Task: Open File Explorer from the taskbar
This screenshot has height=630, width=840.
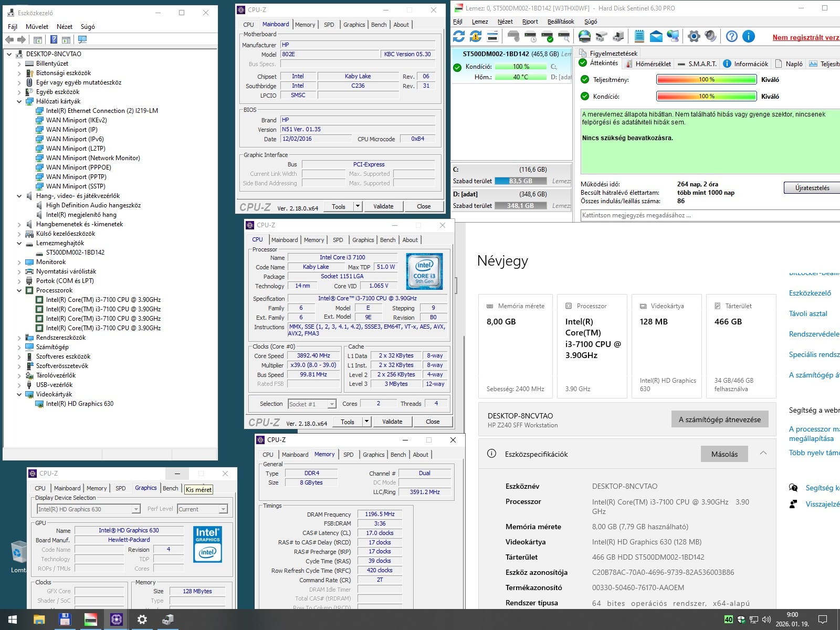Action: pos(39,619)
